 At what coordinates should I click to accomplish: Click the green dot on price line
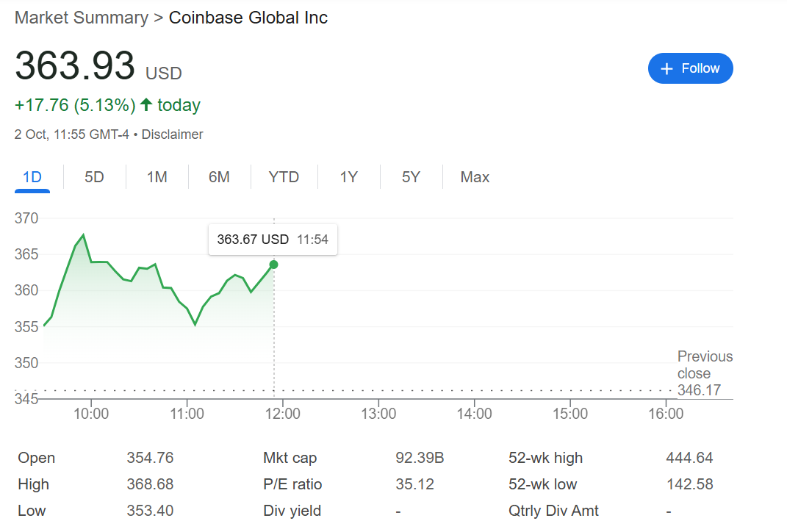click(274, 265)
